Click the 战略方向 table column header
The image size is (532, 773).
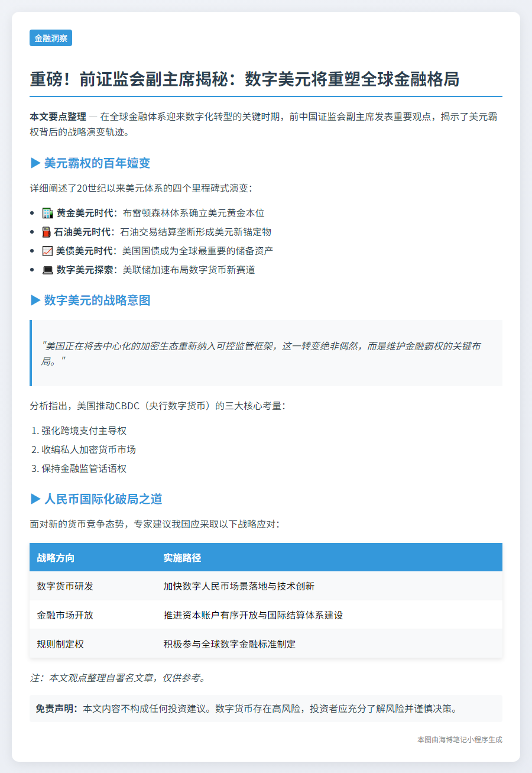56,558
